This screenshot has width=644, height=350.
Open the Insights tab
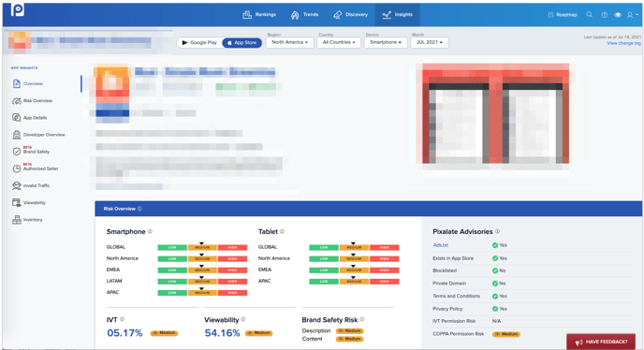tap(397, 15)
